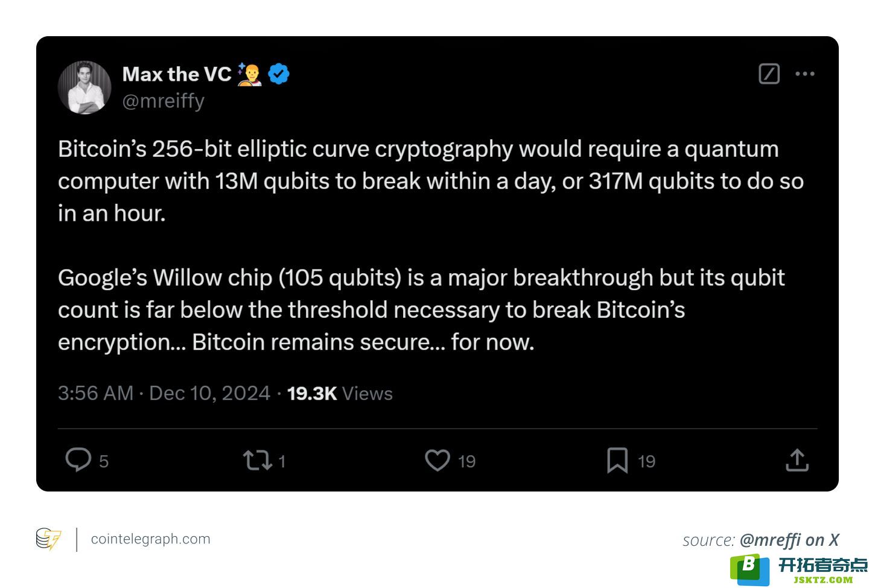Viewport: 875px width, 588px height.
Task: Click the like count 19
Action: click(466, 461)
